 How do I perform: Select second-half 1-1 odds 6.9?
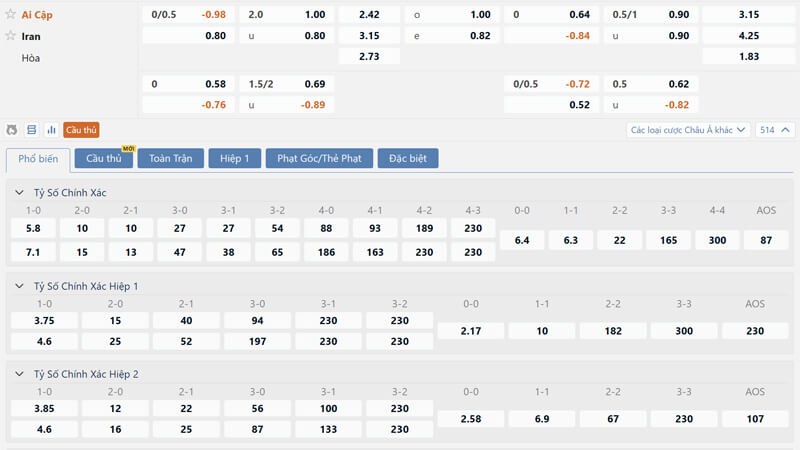click(542, 419)
